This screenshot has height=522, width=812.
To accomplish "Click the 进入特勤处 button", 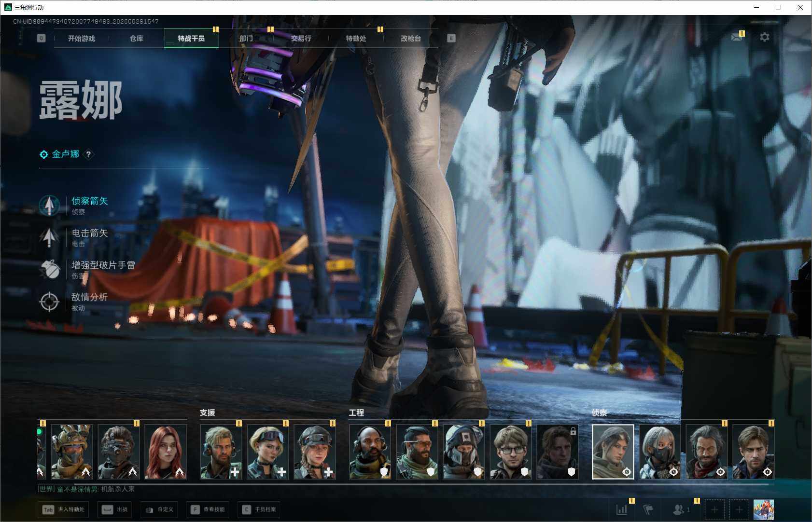I will pyautogui.click(x=64, y=509).
